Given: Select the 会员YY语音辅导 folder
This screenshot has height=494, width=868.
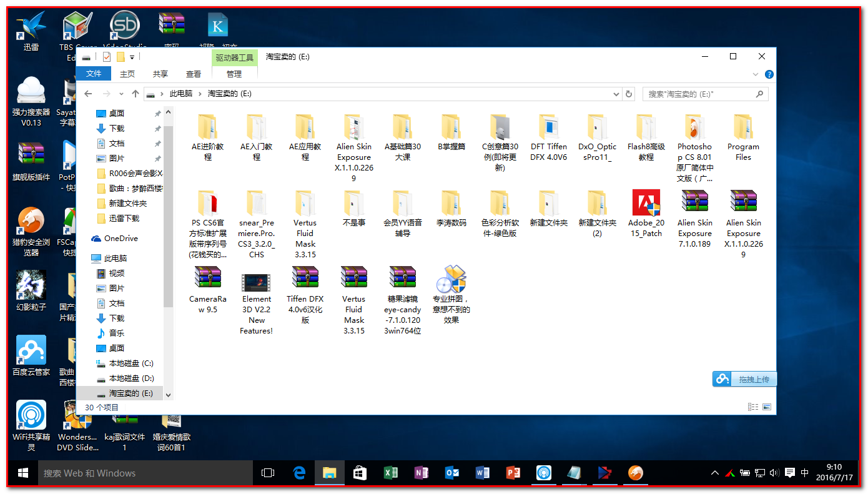Looking at the screenshot, I should click(x=402, y=214).
